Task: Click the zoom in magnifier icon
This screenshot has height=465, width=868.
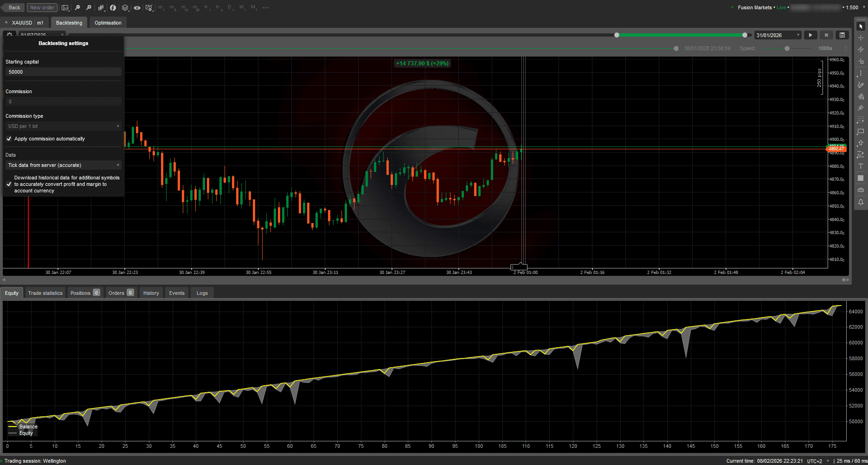Action: click(x=90, y=7)
